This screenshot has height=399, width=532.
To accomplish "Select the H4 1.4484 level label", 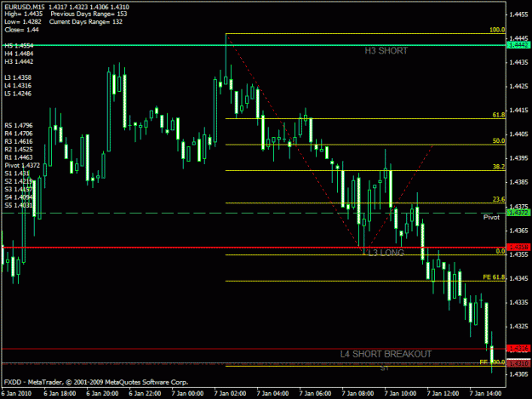I will (19, 54).
